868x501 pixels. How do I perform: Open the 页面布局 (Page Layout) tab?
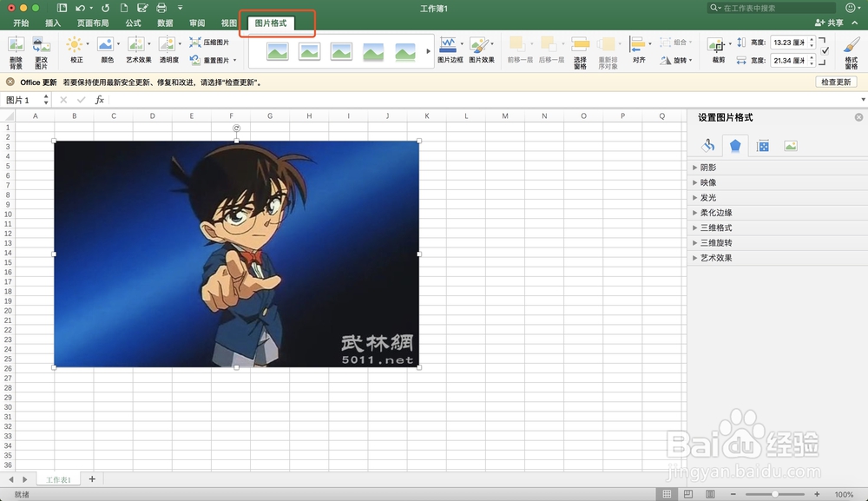93,23
